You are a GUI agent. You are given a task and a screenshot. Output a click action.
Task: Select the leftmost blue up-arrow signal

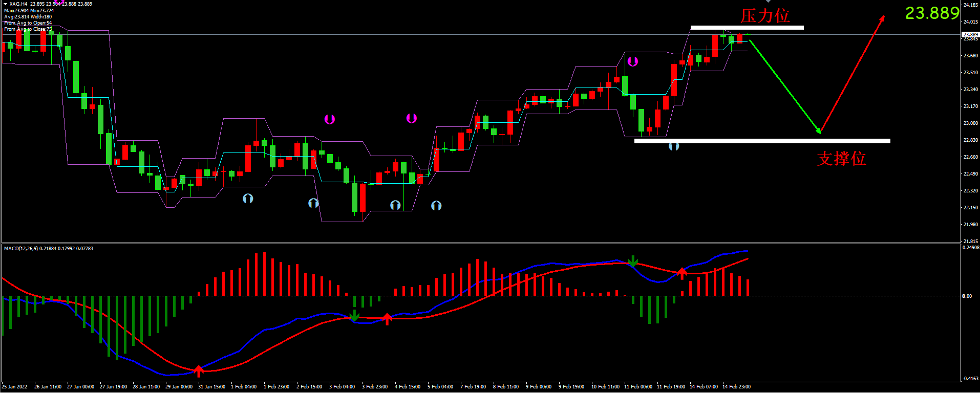tap(248, 199)
